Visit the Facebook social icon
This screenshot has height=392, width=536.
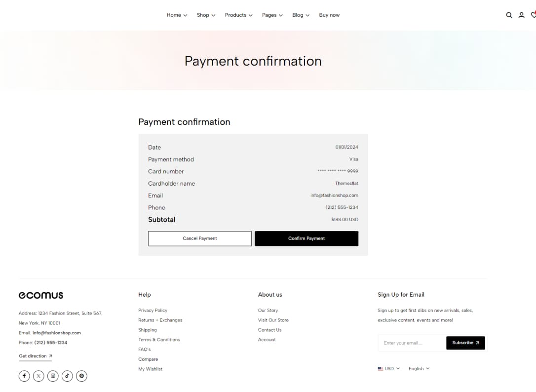[x=24, y=376]
